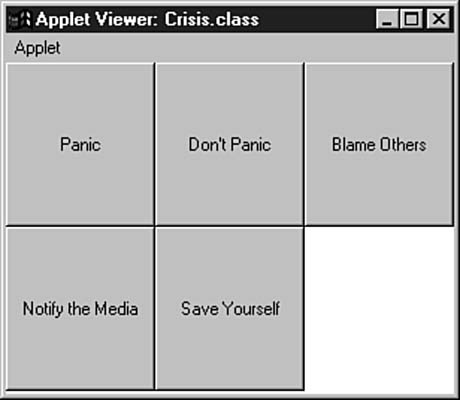Trigger the Panic option in the grid
The image size is (460, 400).
click(80, 144)
